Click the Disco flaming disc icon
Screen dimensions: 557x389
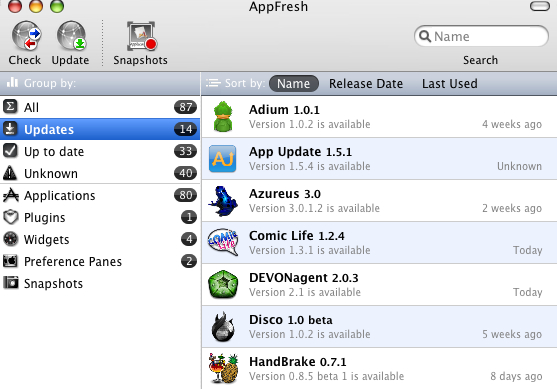[222, 326]
